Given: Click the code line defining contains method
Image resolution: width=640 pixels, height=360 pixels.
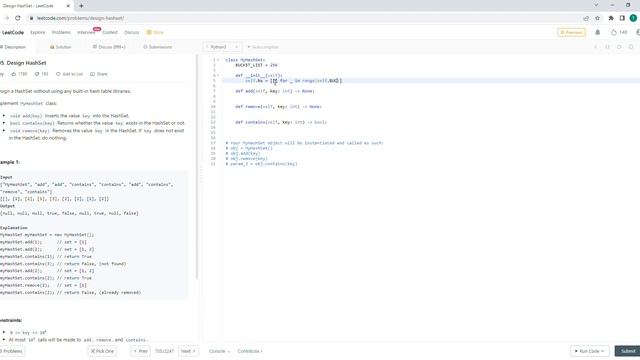Looking at the screenshot, I should (x=281, y=122).
